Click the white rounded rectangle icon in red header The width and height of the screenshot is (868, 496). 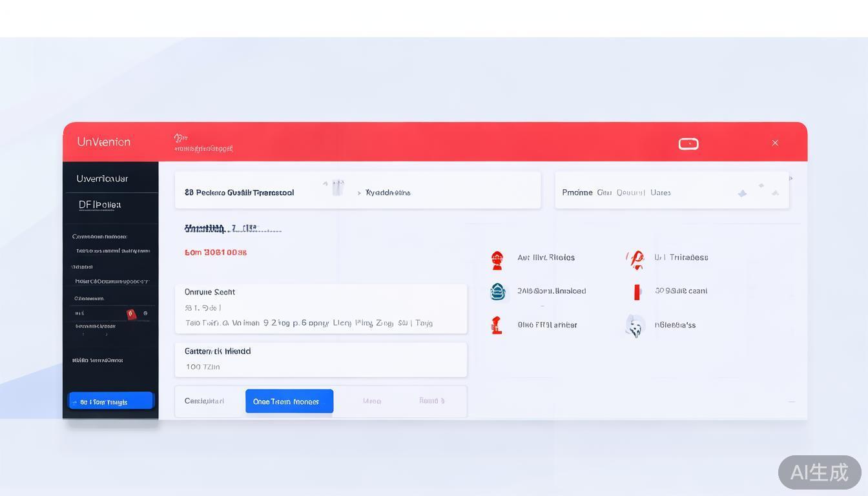(688, 143)
